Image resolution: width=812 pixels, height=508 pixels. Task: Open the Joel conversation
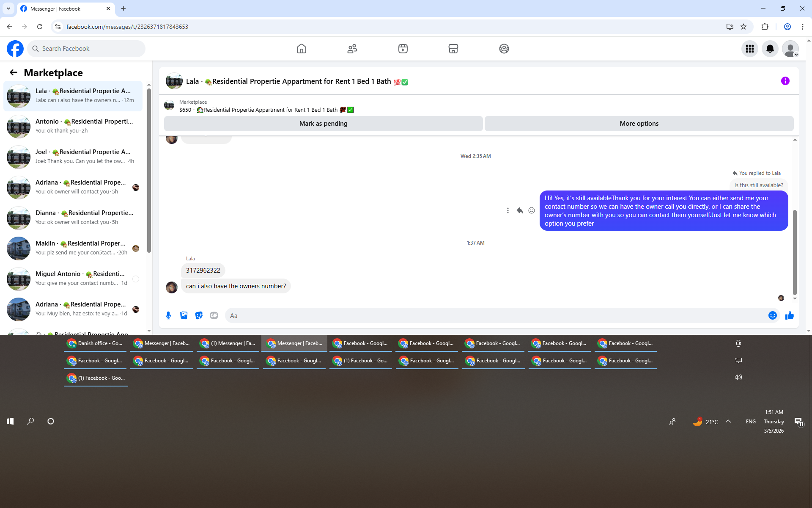[x=73, y=157]
